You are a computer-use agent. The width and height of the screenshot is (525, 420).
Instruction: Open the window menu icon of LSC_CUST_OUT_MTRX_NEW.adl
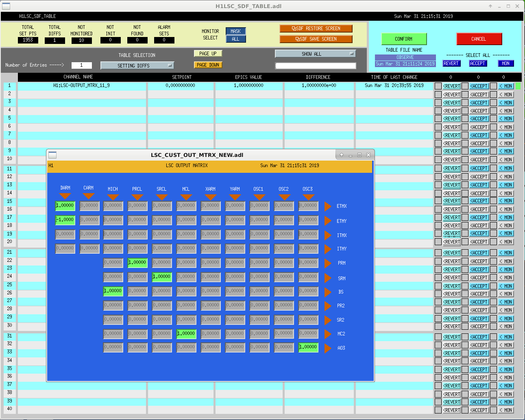pos(52,155)
